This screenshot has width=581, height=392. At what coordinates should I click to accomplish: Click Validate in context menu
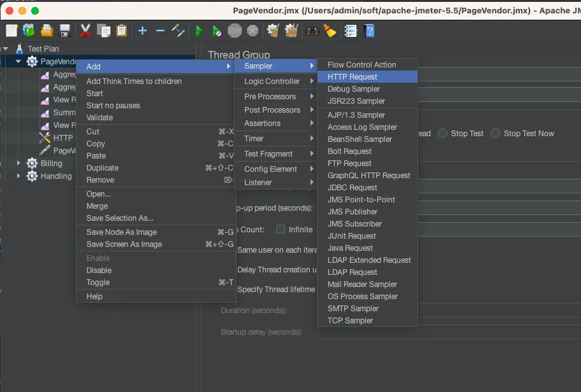(x=156, y=118)
